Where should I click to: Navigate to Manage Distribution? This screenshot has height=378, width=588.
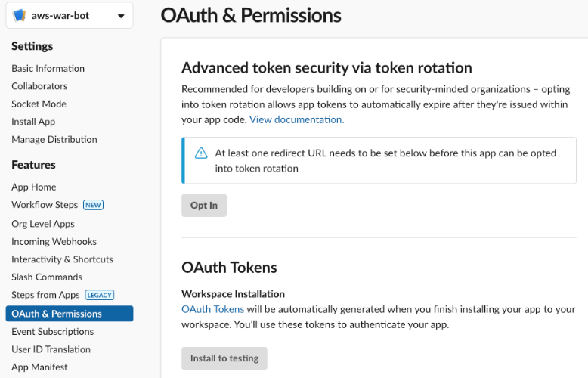(54, 139)
